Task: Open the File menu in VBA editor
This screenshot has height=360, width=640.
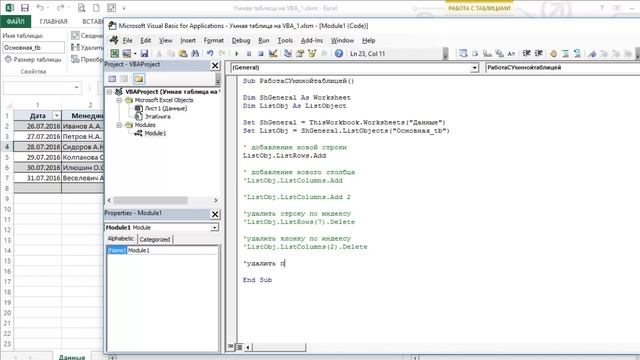Action: point(127,40)
